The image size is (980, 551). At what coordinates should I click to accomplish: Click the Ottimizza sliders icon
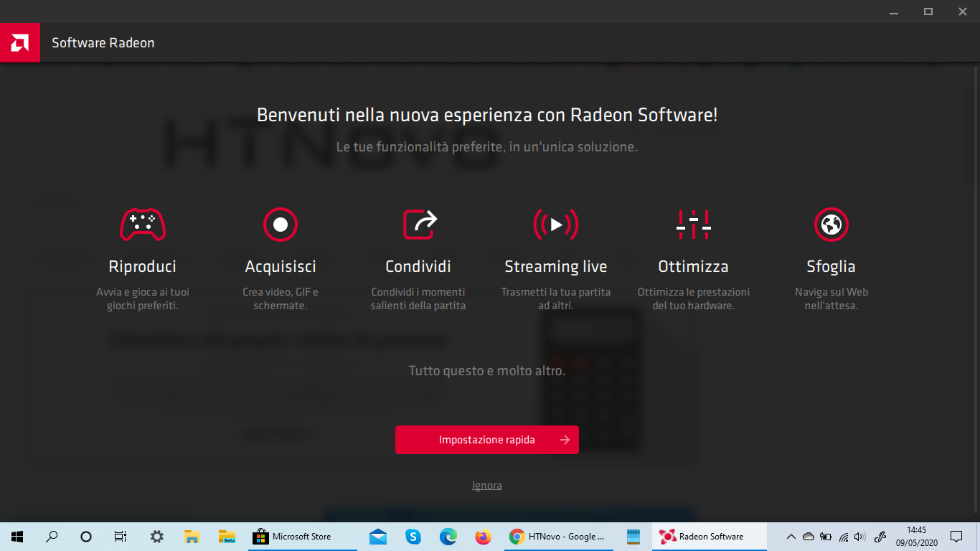[694, 225]
